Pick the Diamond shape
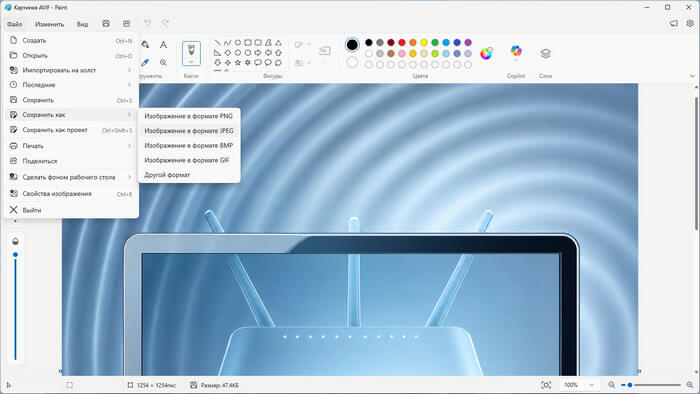This screenshot has height=394, width=700. pos(228,53)
